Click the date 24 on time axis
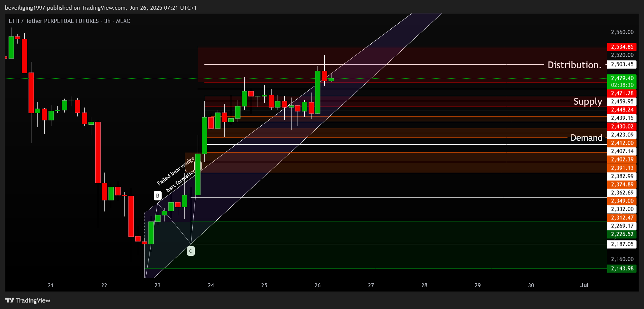644x309 pixels. click(211, 285)
